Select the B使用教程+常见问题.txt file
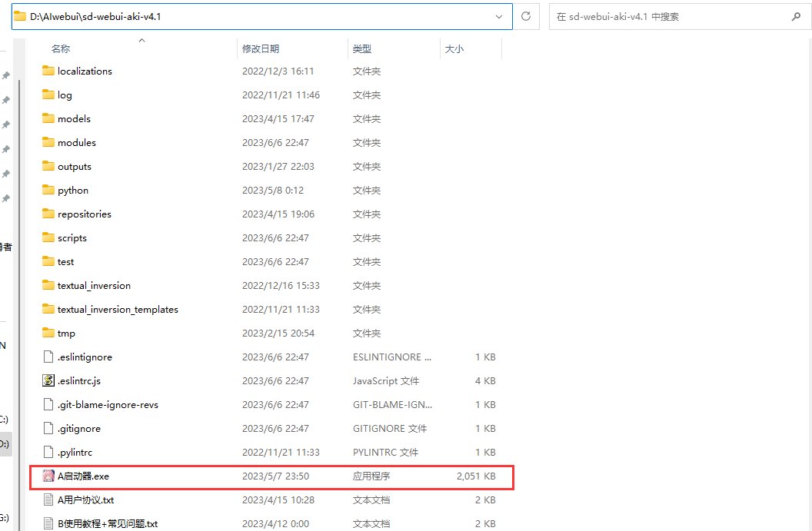 108,523
